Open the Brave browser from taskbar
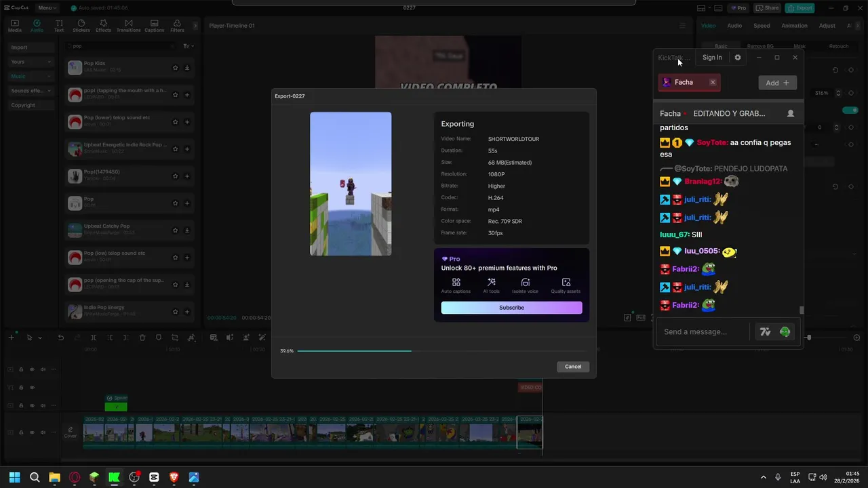 174,477
